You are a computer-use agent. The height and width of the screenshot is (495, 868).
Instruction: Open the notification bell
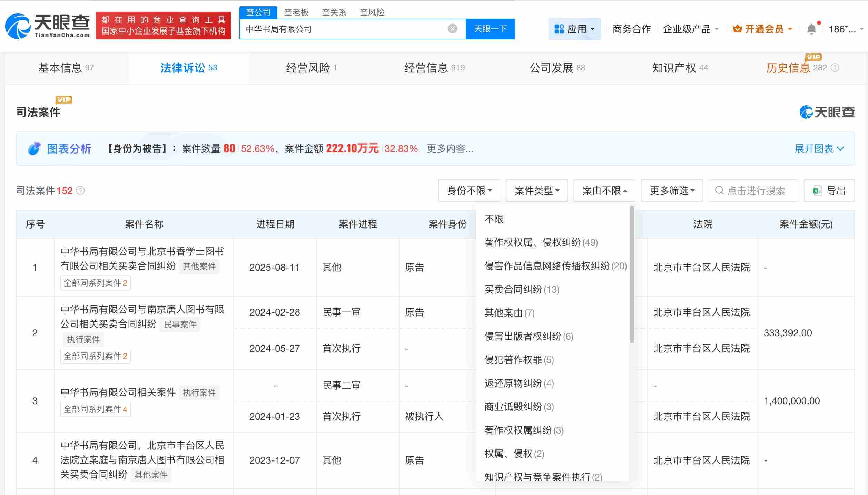[812, 29]
